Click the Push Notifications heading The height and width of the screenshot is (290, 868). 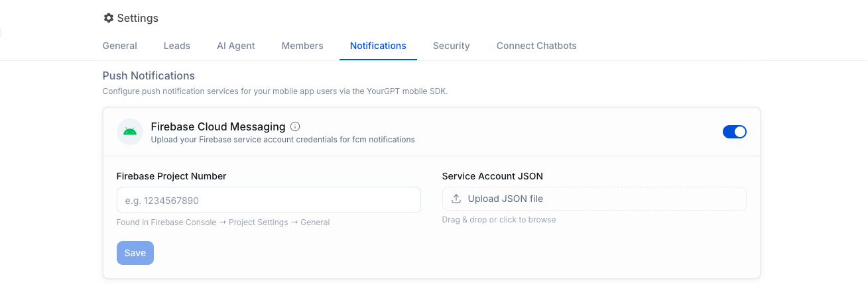coord(149,75)
